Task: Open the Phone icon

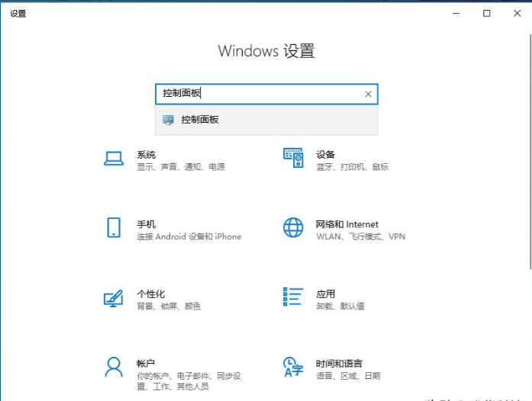Action: click(114, 227)
